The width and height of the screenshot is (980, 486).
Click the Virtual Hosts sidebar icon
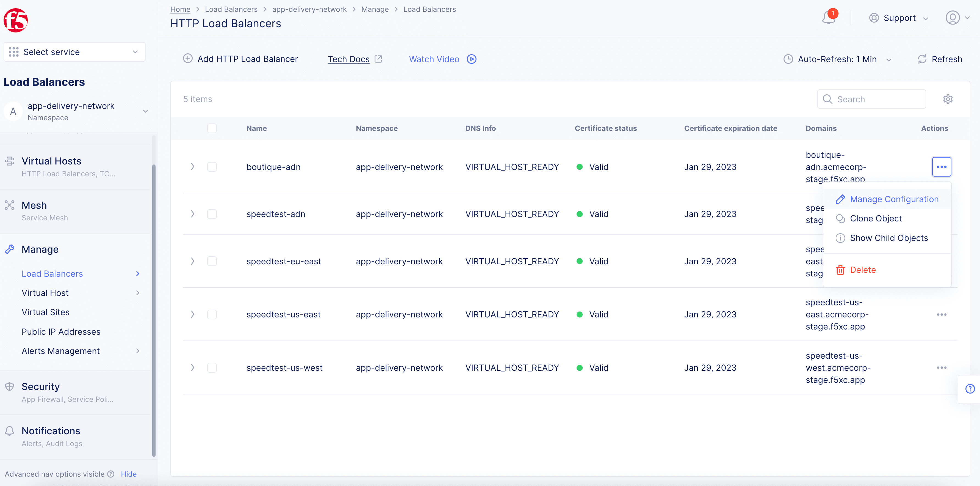tap(10, 161)
